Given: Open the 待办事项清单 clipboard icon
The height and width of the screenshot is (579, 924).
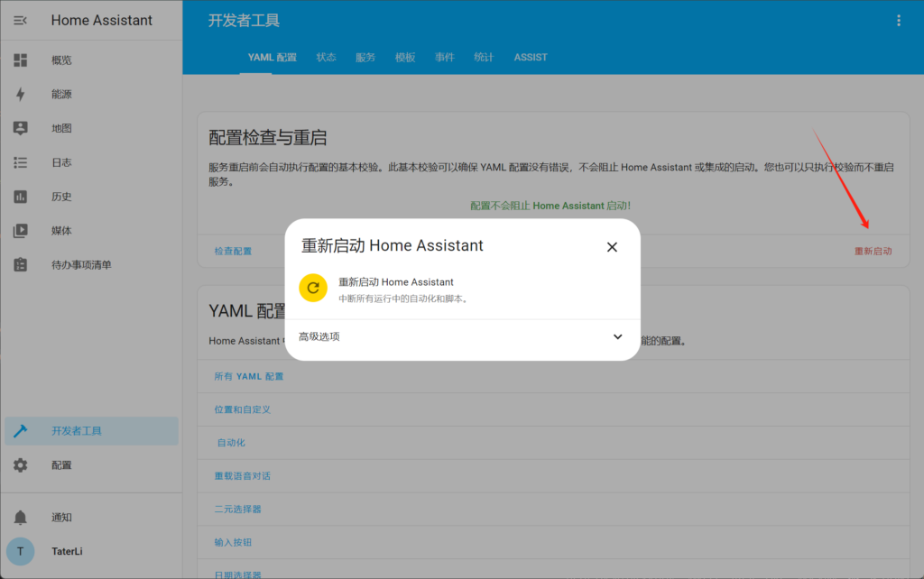Looking at the screenshot, I should click(21, 265).
